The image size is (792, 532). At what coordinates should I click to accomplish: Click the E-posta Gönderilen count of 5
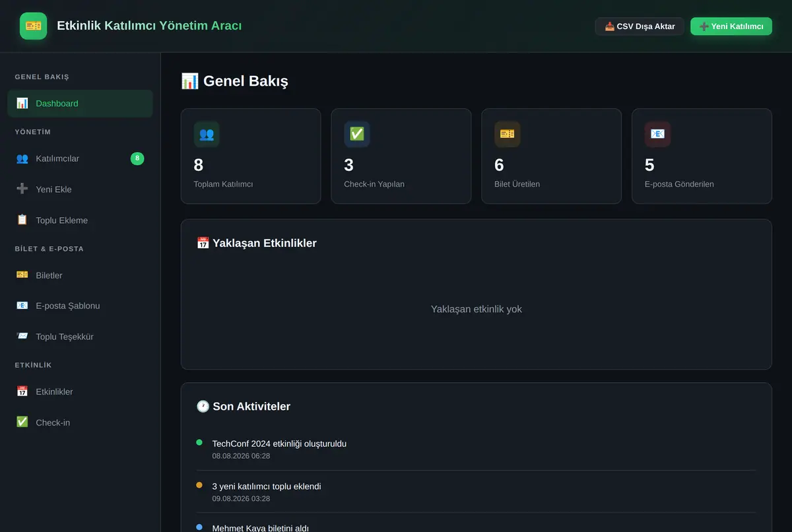(x=650, y=165)
